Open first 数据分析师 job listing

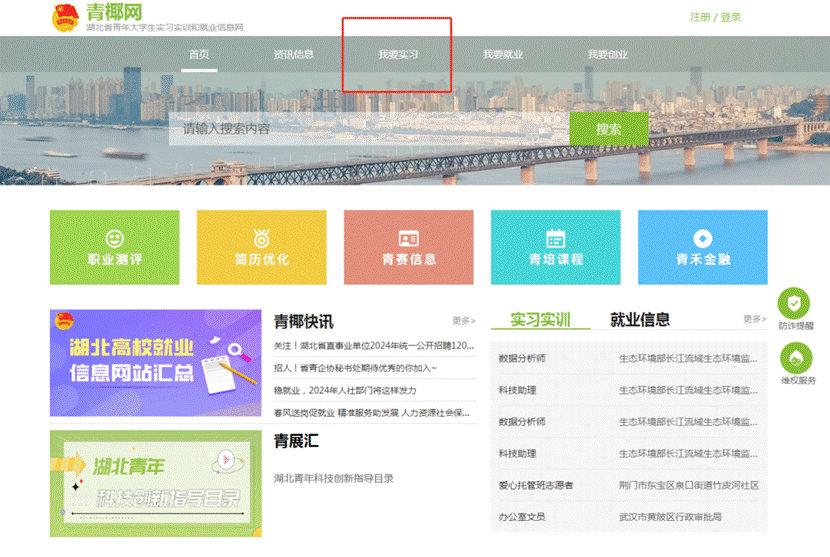click(522, 358)
